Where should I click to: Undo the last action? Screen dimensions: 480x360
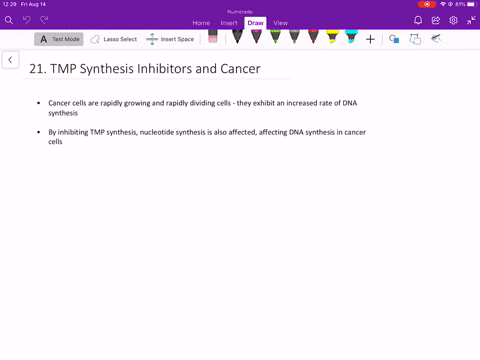27,20
